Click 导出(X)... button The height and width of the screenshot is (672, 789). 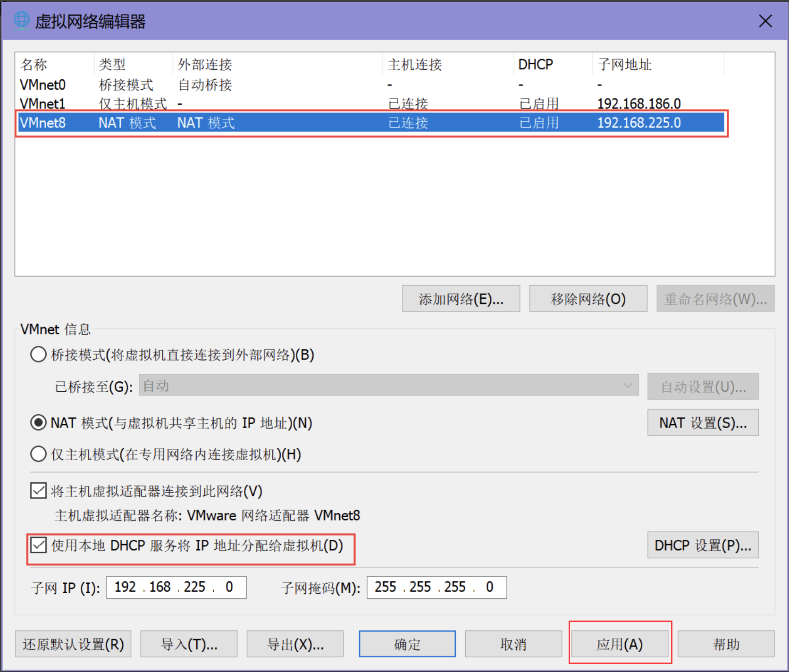[295, 644]
